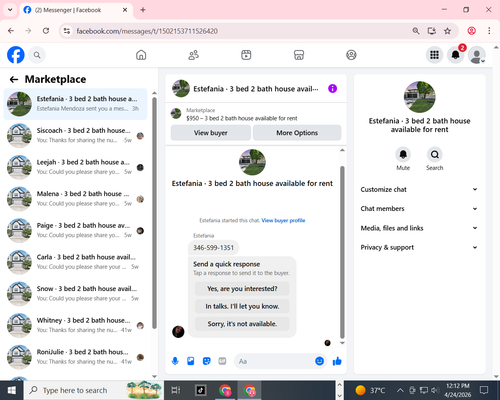Expand the Chat members section
500x400 pixels.
[x=419, y=209]
